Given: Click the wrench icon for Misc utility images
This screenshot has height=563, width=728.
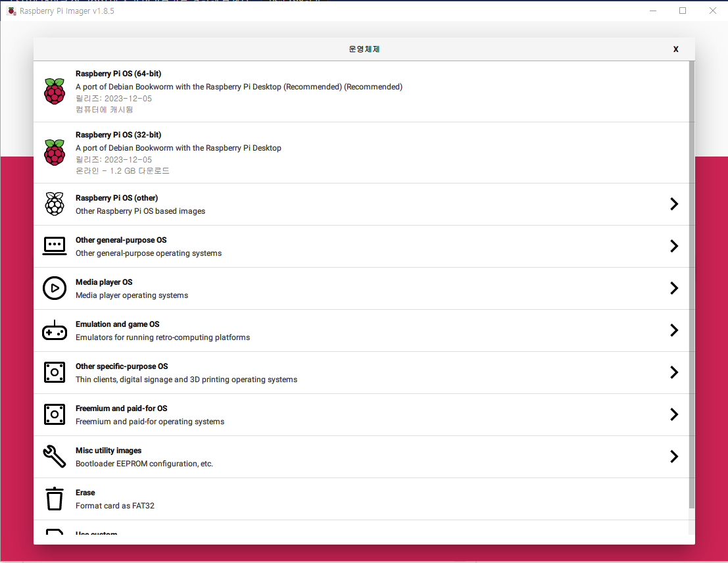Looking at the screenshot, I should click(x=55, y=456).
